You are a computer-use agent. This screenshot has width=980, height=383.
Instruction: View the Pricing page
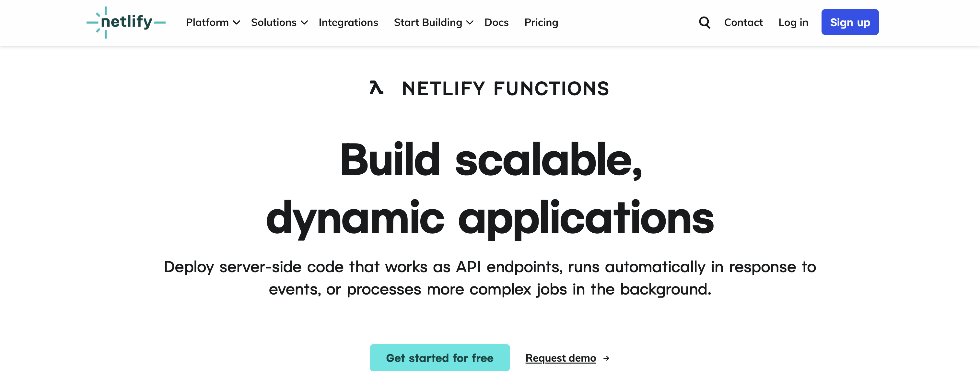[541, 22]
